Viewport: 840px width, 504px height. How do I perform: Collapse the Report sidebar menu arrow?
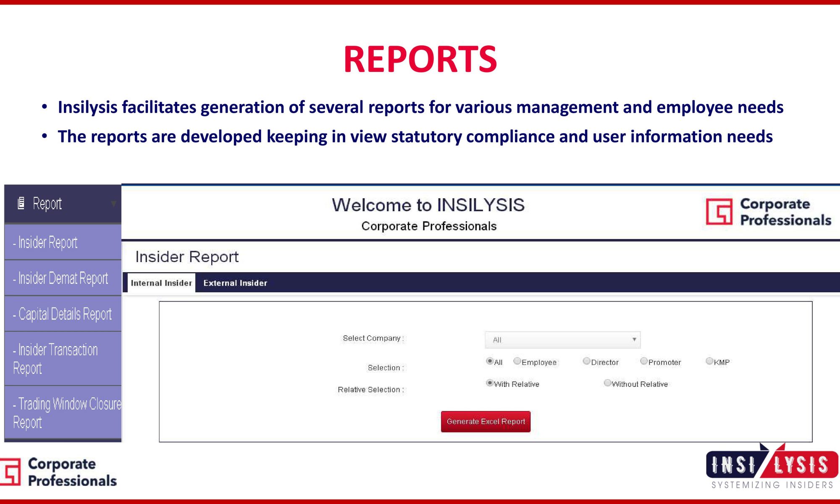(x=113, y=204)
